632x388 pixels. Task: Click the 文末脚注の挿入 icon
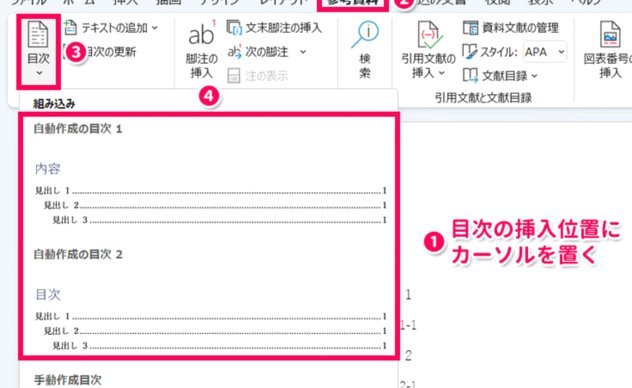pos(234,27)
